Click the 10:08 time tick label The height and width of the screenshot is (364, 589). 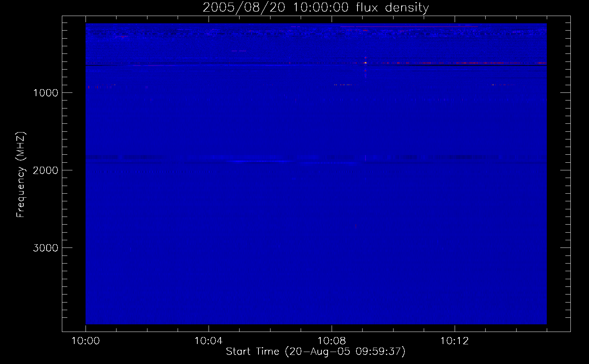[x=332, y=341]
